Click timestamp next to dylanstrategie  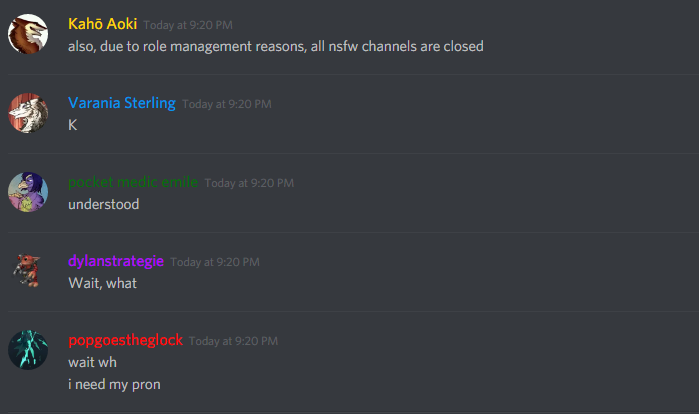point(215,262)
